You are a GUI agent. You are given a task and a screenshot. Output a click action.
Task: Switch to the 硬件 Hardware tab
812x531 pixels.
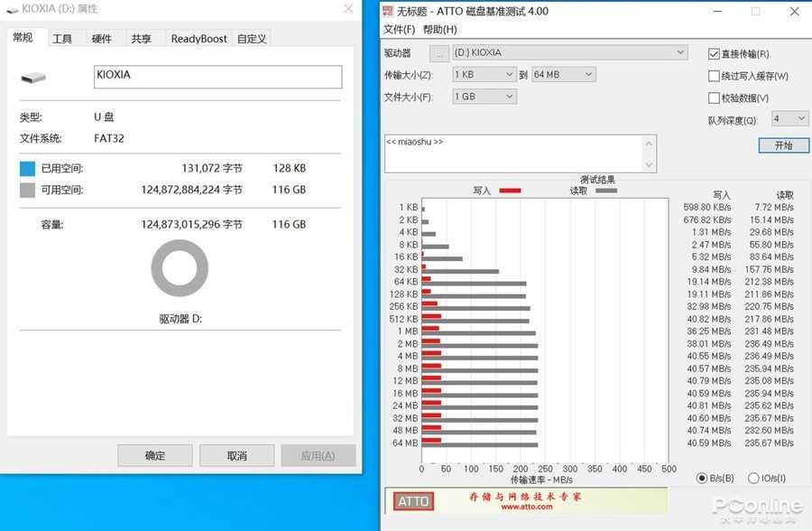(x=101, y=39)
